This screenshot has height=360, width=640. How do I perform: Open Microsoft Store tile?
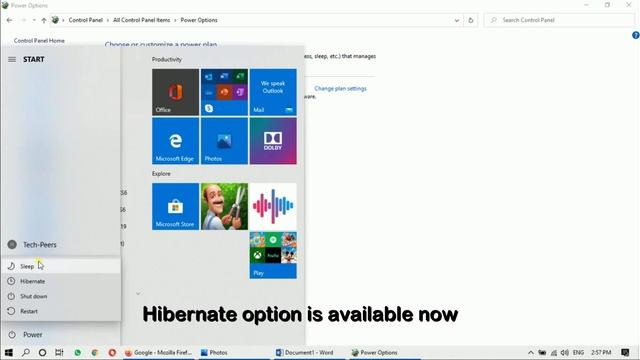click(176, 206)
